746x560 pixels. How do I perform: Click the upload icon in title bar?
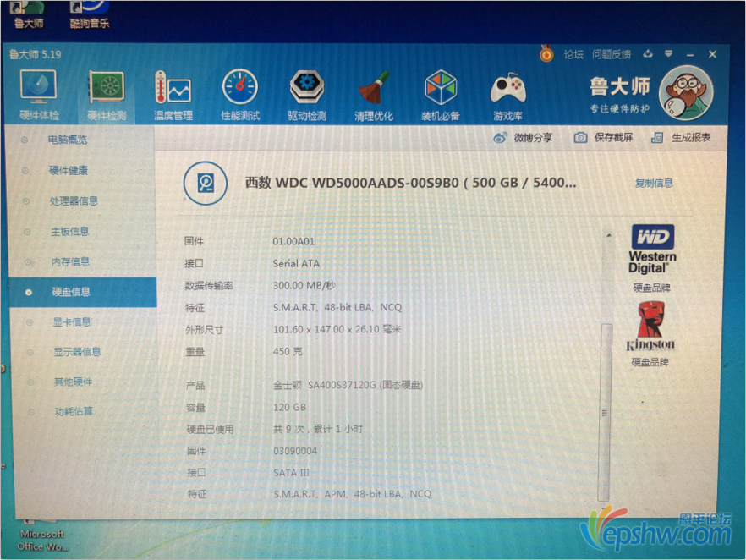click(x=648, y=54)
